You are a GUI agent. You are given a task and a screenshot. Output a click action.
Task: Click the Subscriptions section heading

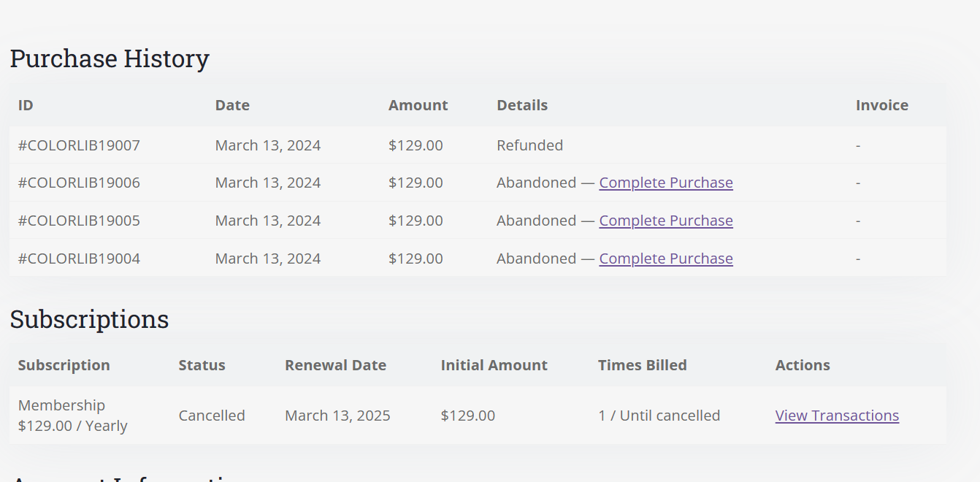pos(89,319)
